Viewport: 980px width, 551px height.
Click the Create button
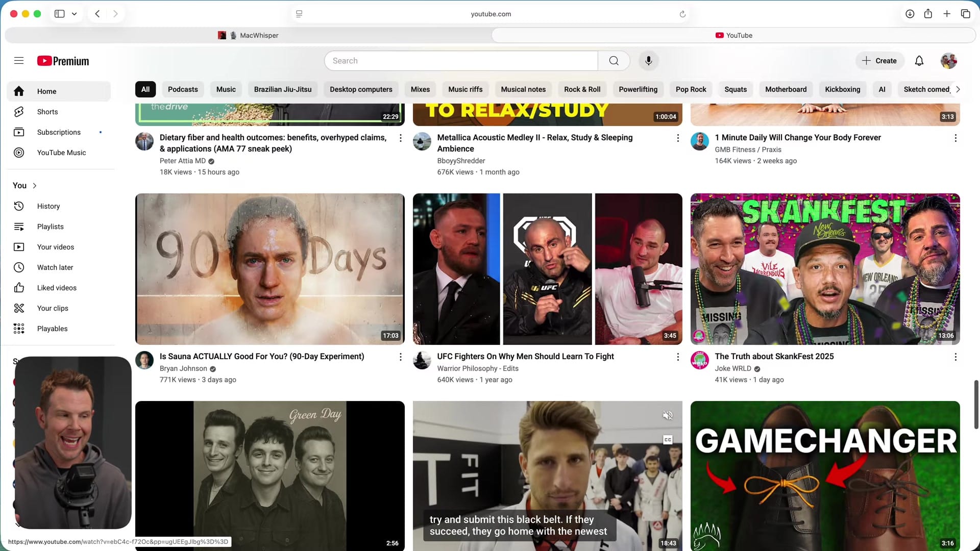(879, 61)
